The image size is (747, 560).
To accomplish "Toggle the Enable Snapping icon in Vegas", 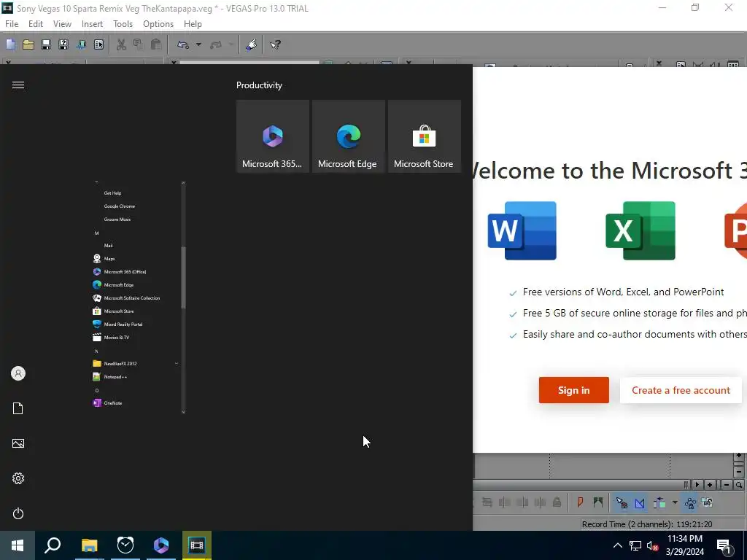I will click(622, 502).
